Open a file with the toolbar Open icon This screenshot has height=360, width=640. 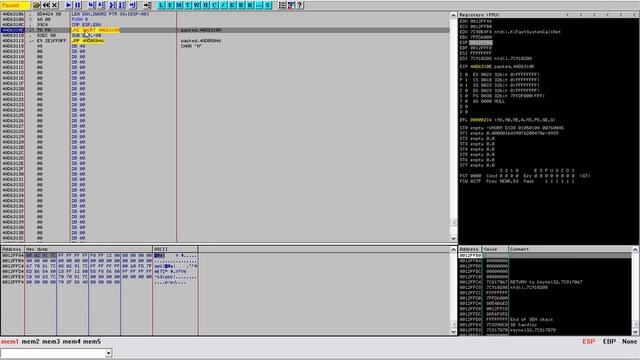pos(37,5)
